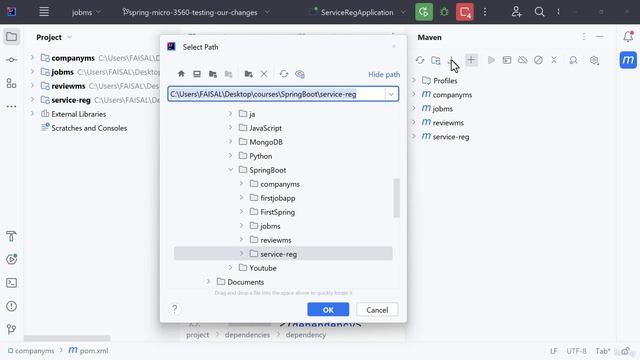Open Maven panel options three dots

[584, 37]
